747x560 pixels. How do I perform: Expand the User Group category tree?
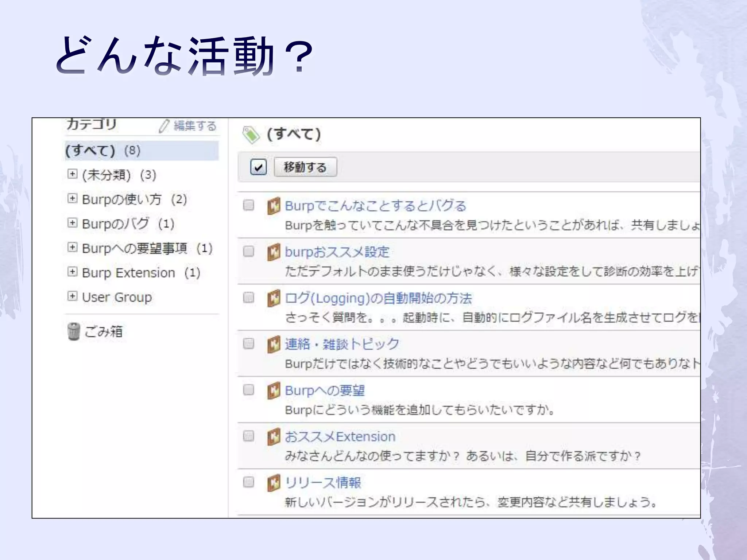[72, 296]
